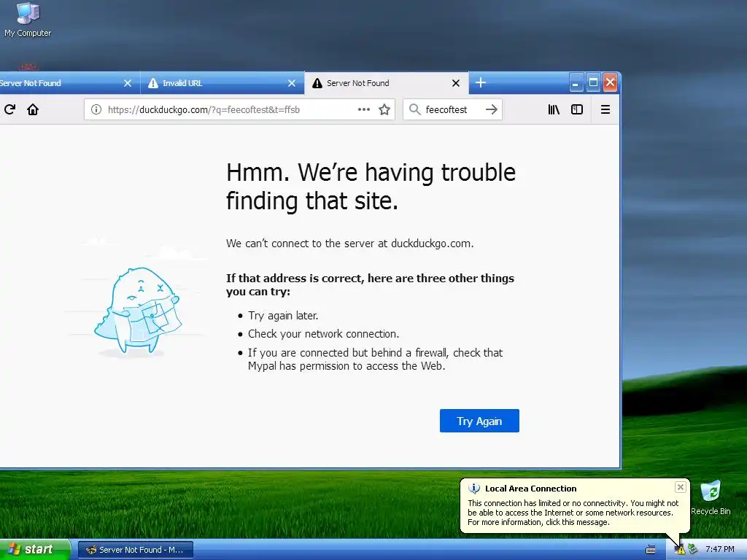Dismiss the Local Area Connection balloon
This screenshot has height=560, width=747.
(x=681, y=487)
